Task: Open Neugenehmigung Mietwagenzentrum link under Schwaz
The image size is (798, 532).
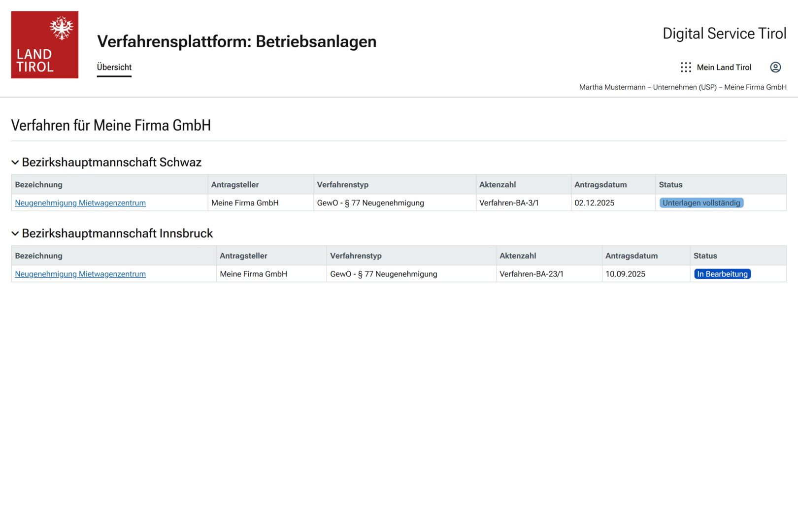Action: pyautogui.click(x=80, y=203)
